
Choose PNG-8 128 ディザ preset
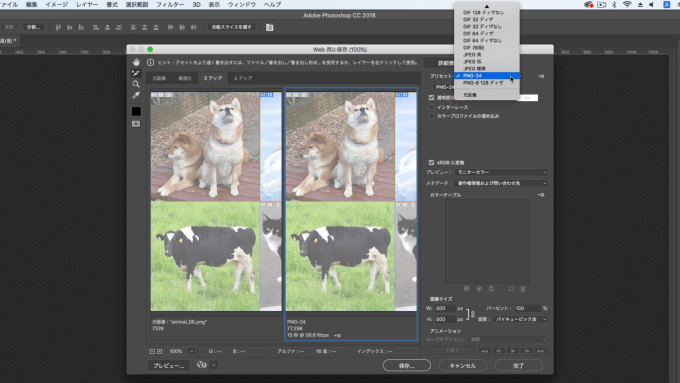[487, 82]
